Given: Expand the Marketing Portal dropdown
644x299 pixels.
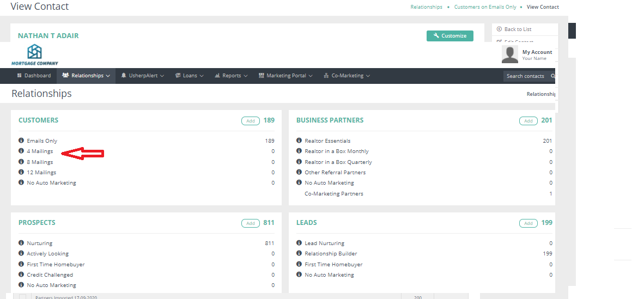Looking at the screenshot, I should (x=285, y=76).
